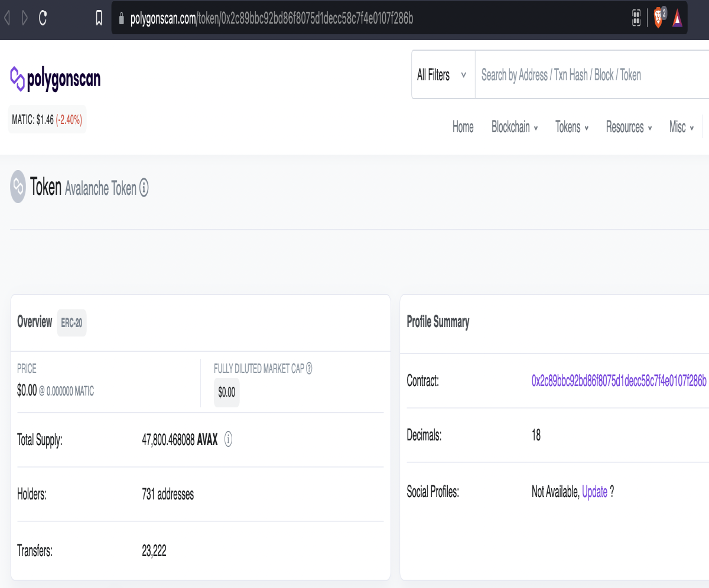This screenshot has height=588, width=709.
Task: Click the browser forward arrow
Action: pyautogui.click(x=25, y=18)
